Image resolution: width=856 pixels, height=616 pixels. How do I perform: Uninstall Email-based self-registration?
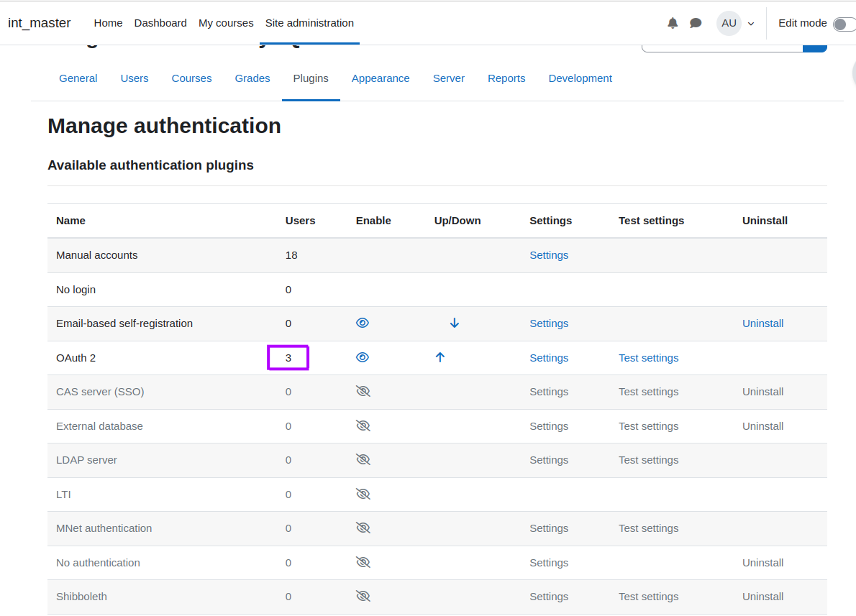762,323
